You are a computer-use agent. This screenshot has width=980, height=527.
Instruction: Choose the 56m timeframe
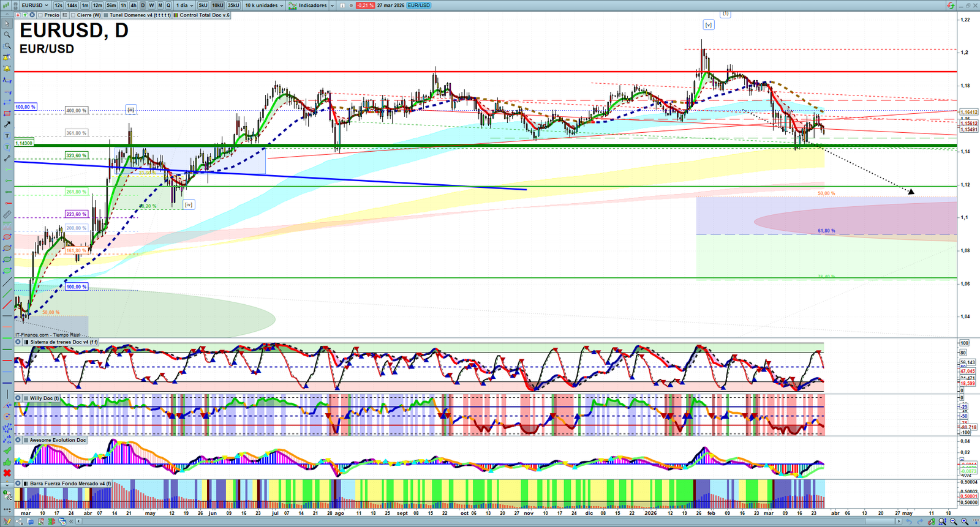111,6
